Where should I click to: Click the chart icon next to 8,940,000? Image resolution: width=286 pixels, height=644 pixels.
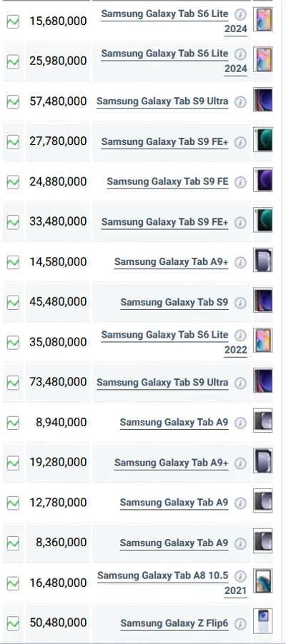point(13,423)
